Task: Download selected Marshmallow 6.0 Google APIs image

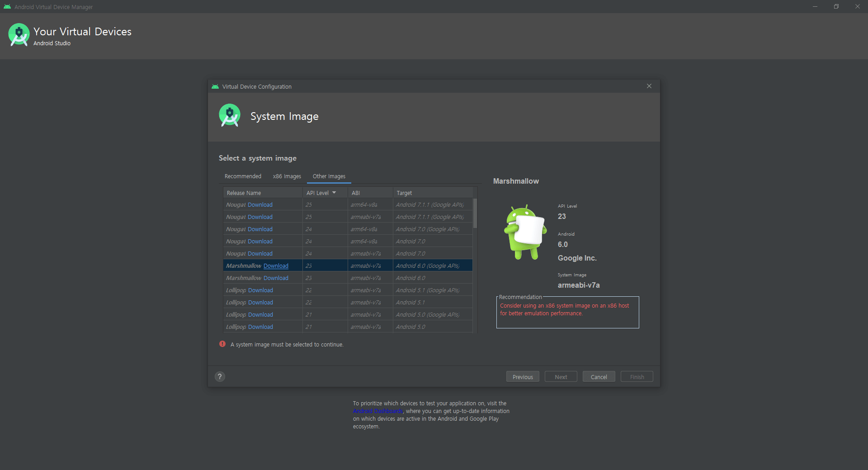Action: [276, 266]
